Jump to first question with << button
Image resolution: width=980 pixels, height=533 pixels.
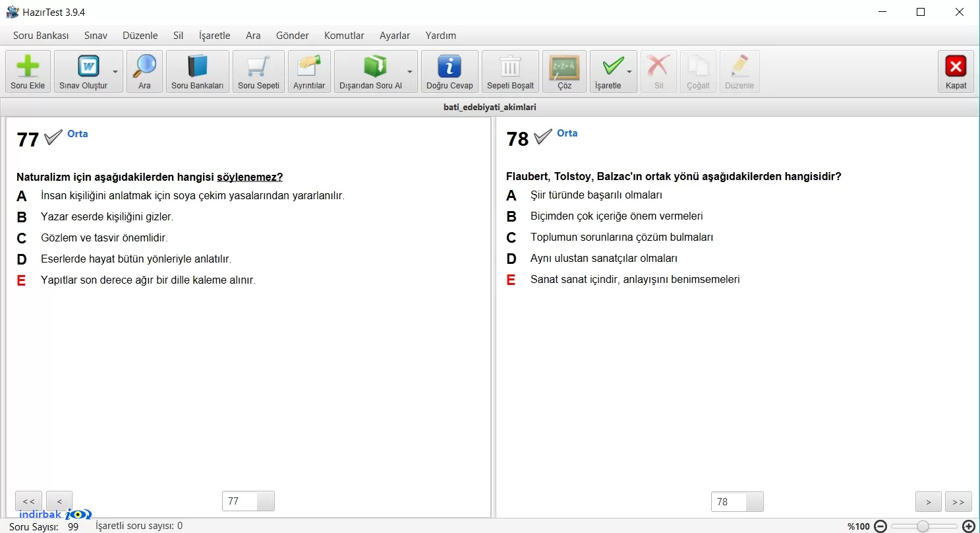tap(28, 501)
